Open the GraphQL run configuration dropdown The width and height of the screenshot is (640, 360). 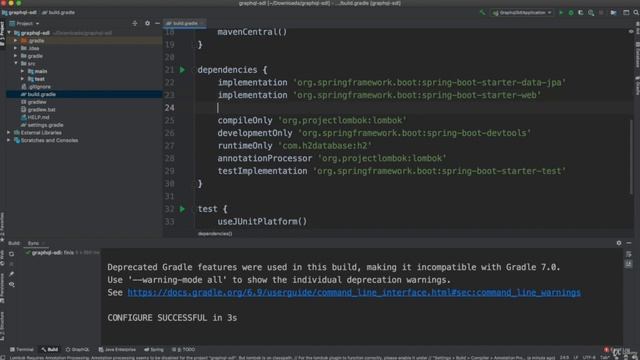click(x=522, y=13)
